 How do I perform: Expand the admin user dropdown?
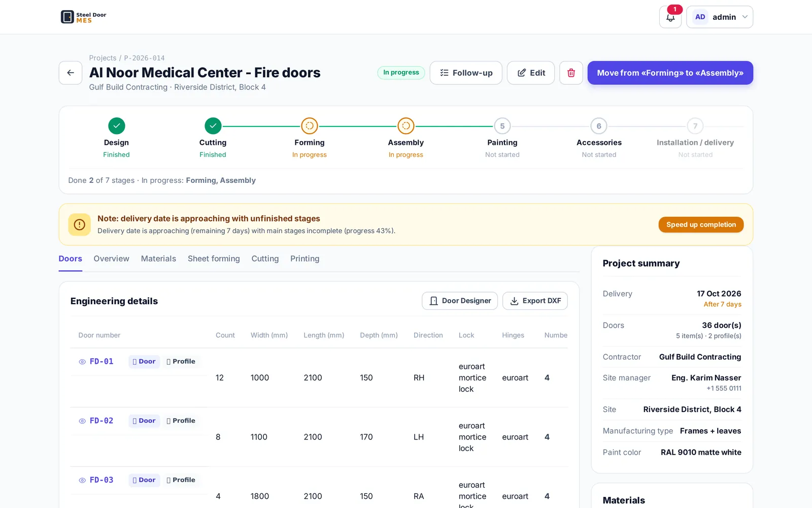720,17
